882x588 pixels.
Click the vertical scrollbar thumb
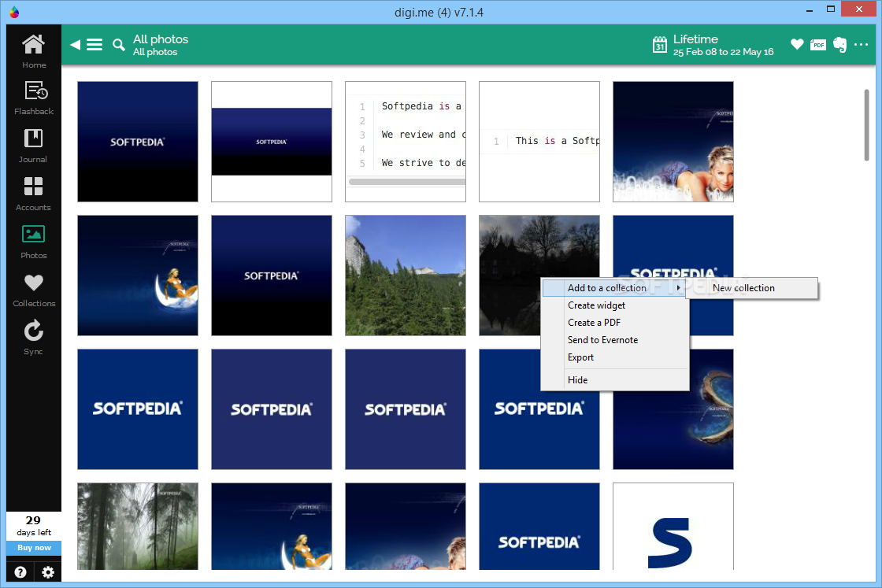(867, 125)
